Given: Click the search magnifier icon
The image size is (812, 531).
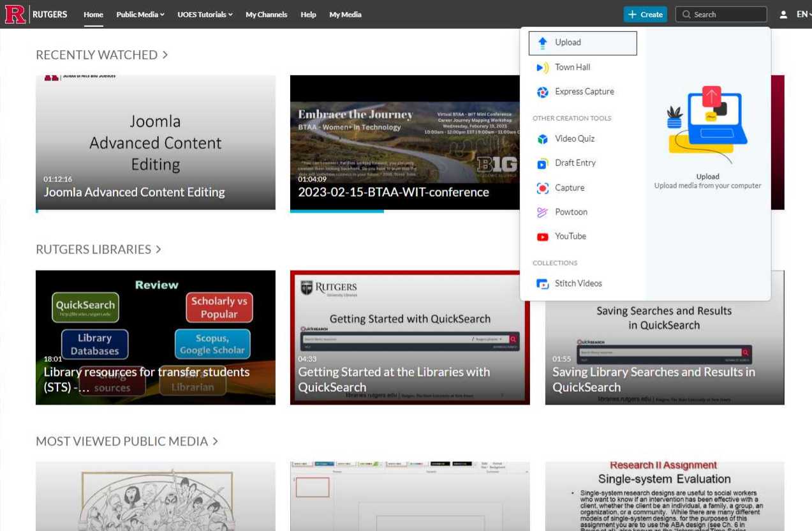Looking at the screenshot, I should click(686, 15).
